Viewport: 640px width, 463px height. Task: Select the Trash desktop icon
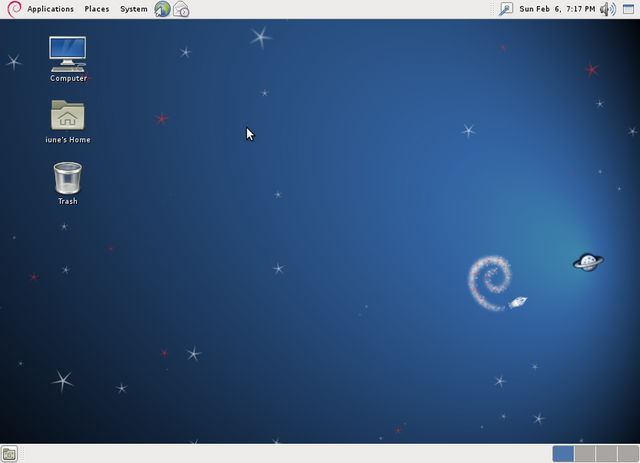pos(68,183)
